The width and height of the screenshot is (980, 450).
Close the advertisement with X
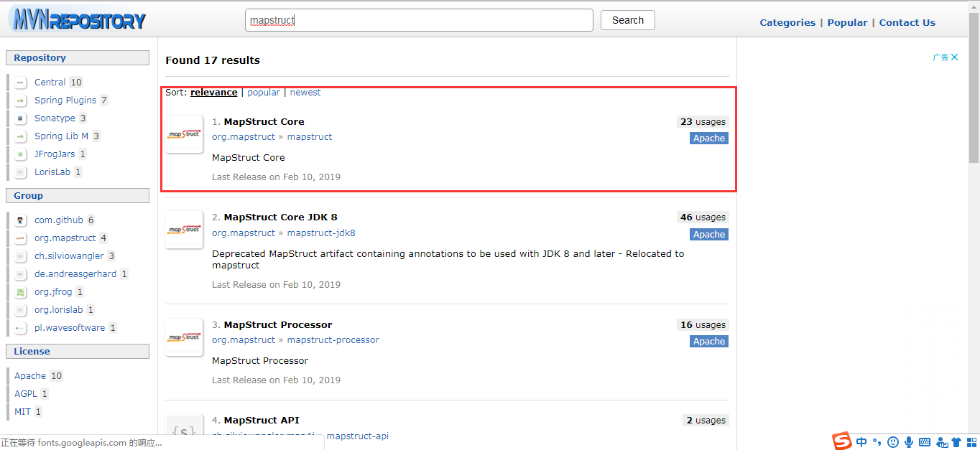(x=954, y=57)
